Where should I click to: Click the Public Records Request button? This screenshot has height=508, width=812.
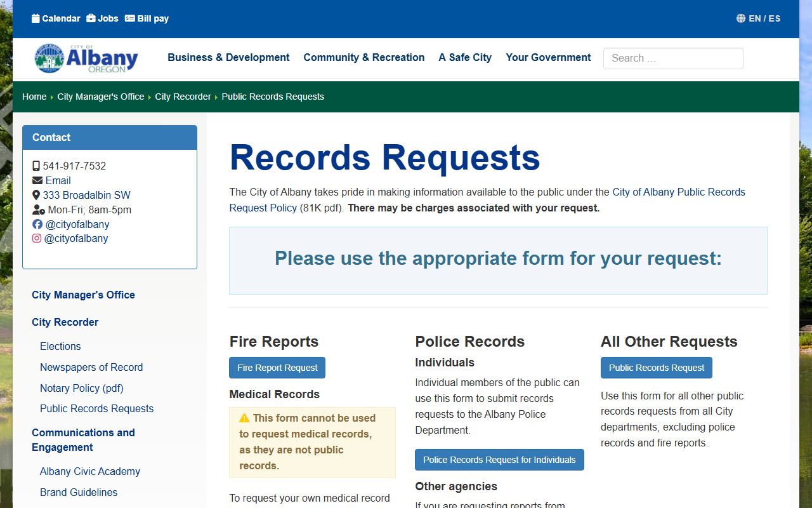[x=657, y=368]
